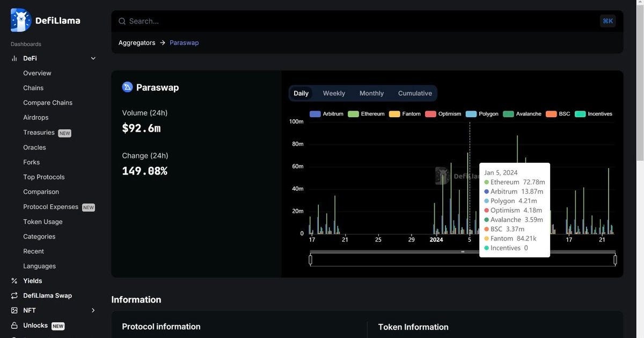Open the Comparison sidebar link
Viewport: 644px width, 338px height.
41,192
